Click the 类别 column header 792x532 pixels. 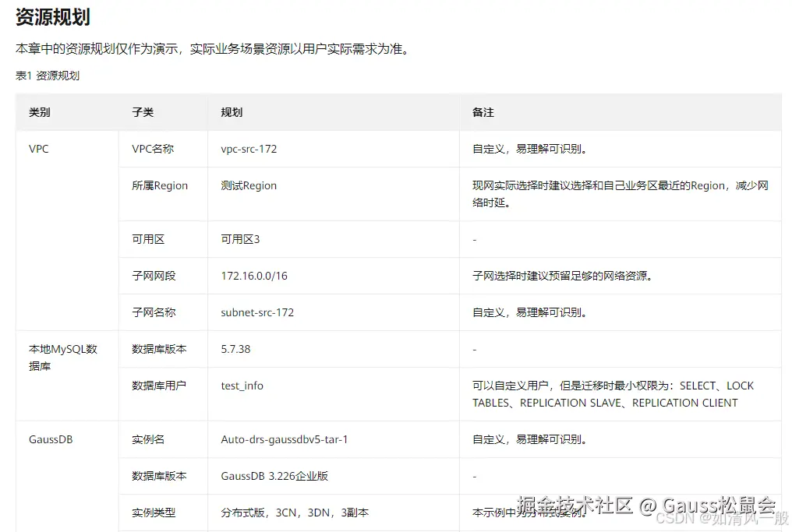40,112
